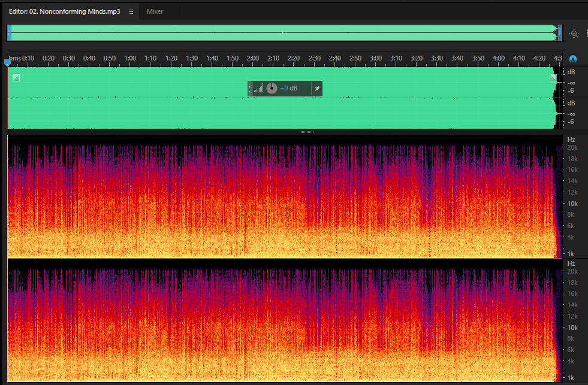Click the -6 mark on bottom channel scale
Screen dimensions: 588x385
pyautogui.click(x=571, y=122)
